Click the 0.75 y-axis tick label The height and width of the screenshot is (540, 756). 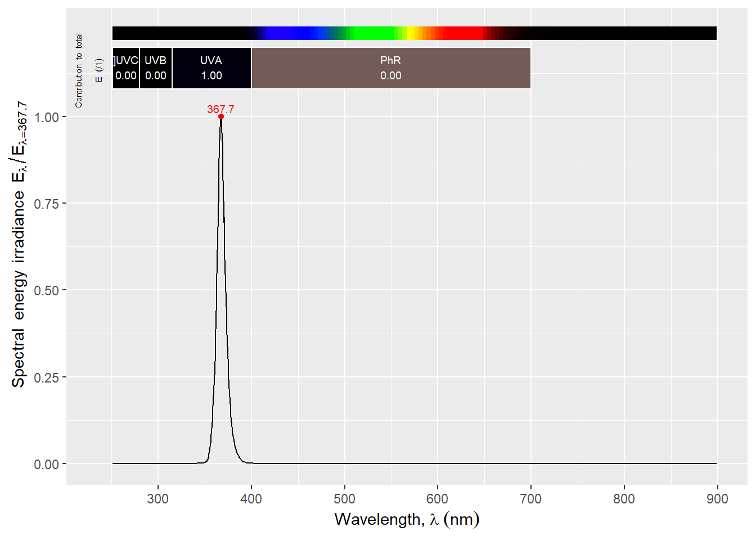click(x=47, y=204)
